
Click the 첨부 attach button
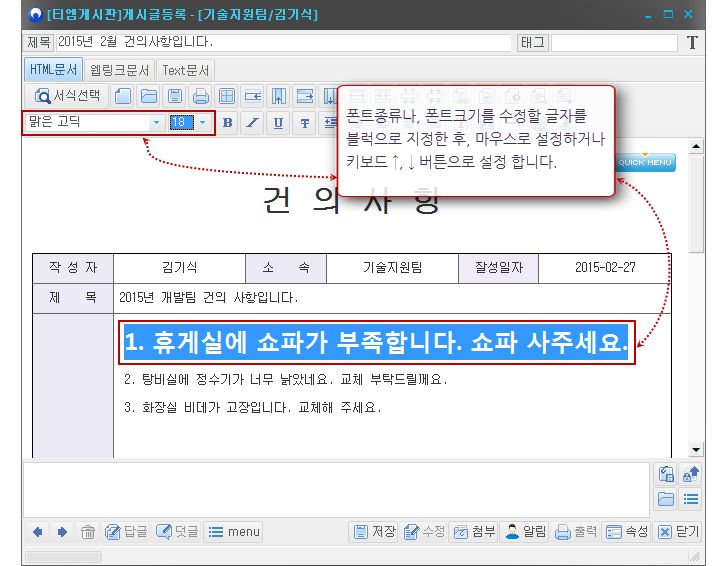click(474, 532)
